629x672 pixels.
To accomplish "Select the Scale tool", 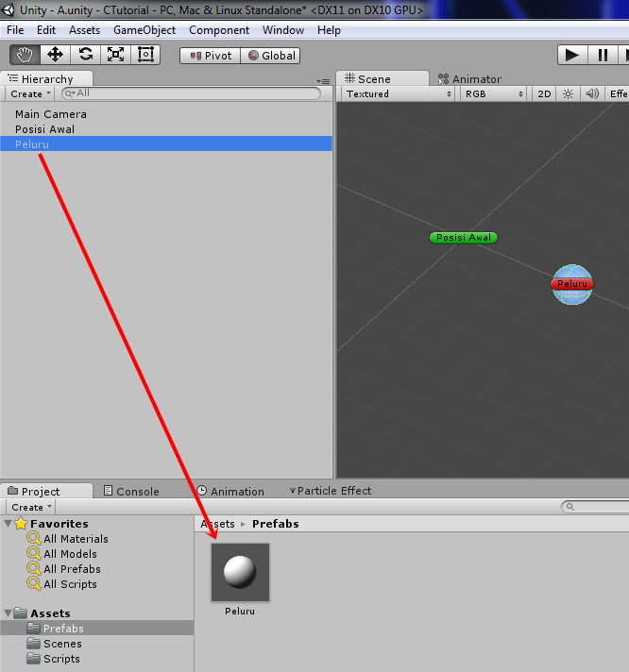I will [x=116, y=55].
